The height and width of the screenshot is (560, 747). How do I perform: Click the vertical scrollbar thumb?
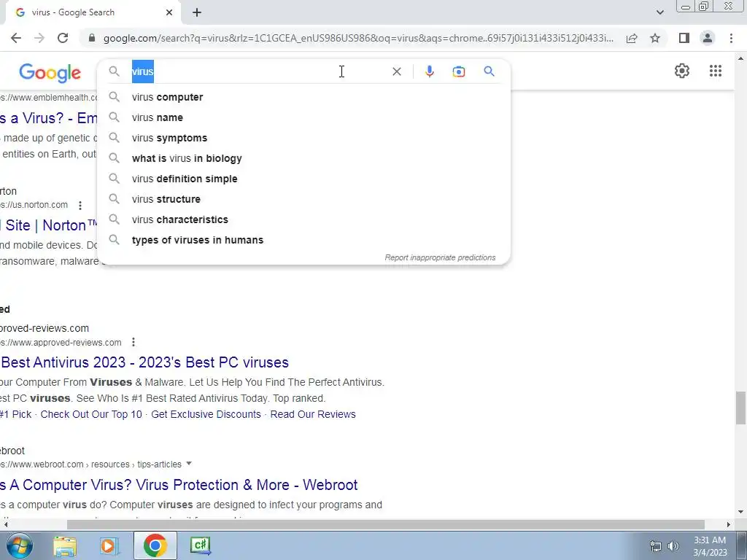click(x=740, y=407)
